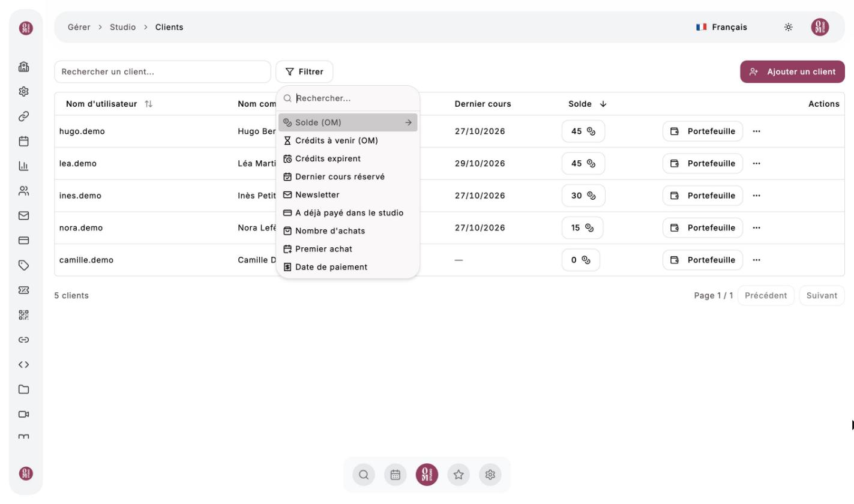The image size is (854, 504).
Task: Choose the Newsletter filter option
Action: 348,194
